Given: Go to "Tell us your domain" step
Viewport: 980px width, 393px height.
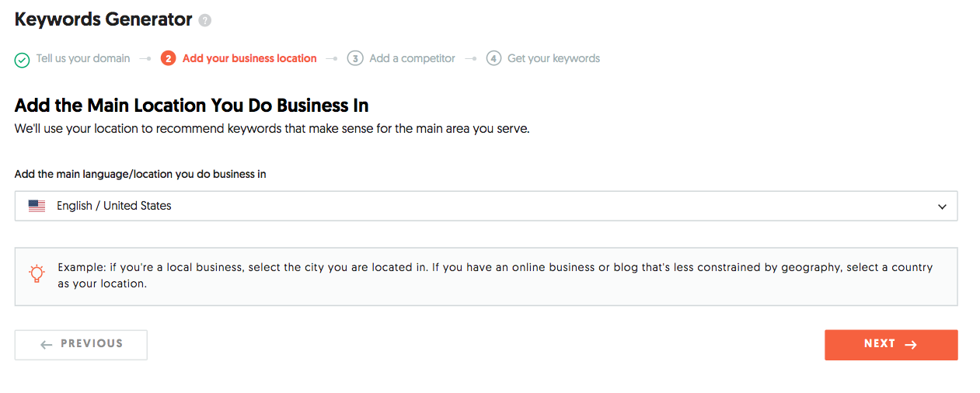Looking at the screenshot, I should 83,58.
